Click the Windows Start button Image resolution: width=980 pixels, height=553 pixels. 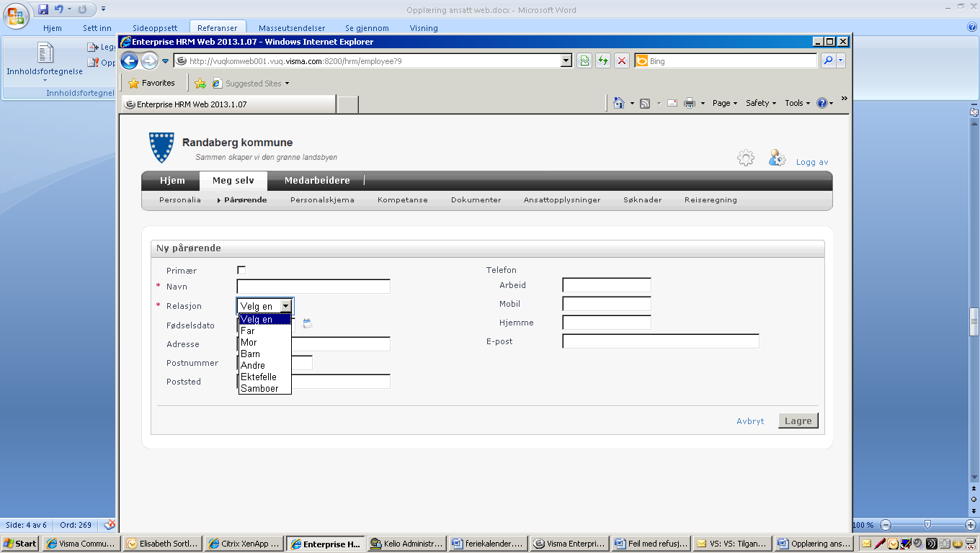pos(20,544)
